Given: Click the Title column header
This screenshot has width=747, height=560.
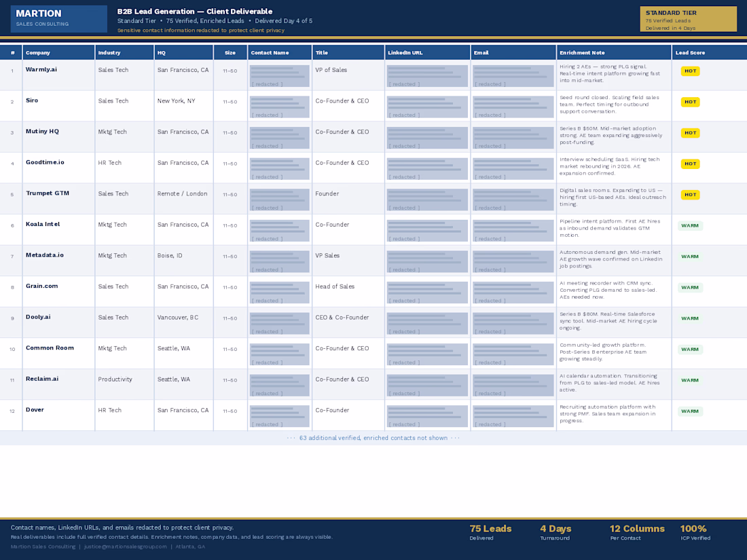Looking at the screenshot, I should (348, 52).
